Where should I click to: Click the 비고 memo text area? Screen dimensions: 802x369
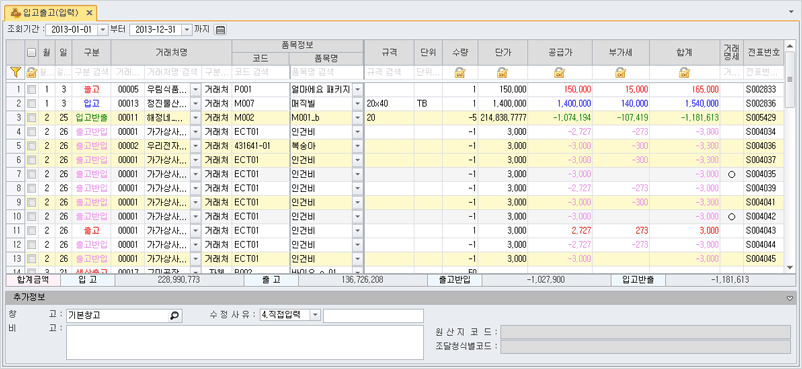pos(245,342)
